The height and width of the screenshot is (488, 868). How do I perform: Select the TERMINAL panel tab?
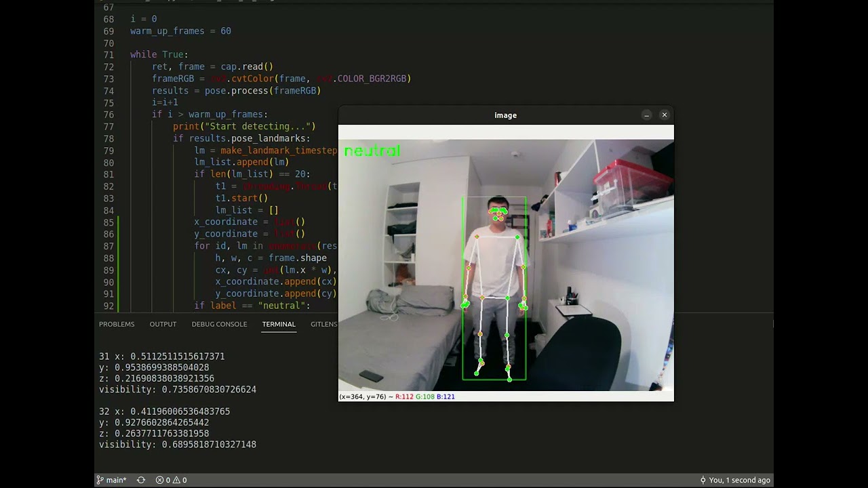tap(279, 324)
